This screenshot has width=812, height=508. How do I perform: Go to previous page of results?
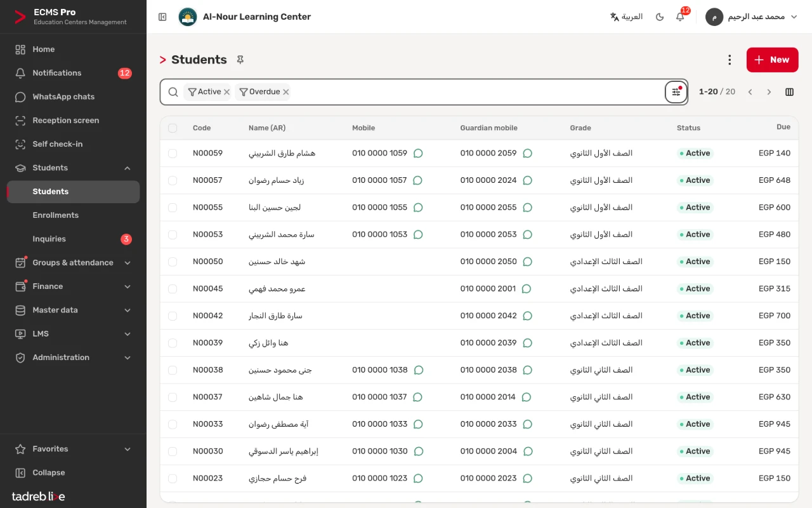pyautogui.click(x=750, y=92)
